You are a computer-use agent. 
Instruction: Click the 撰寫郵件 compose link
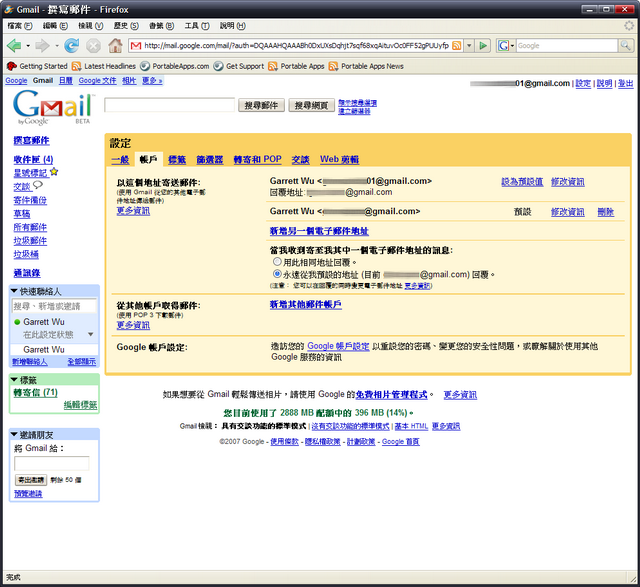click(x=31, y=140)
